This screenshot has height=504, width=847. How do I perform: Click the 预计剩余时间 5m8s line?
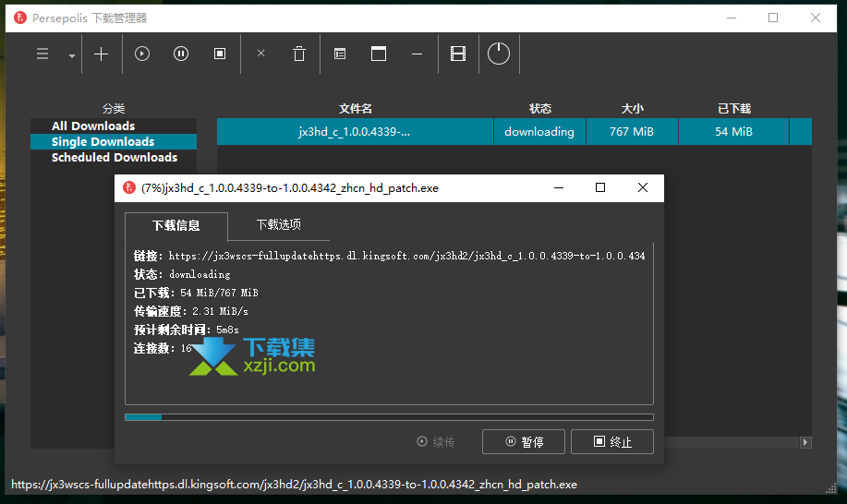187,330
